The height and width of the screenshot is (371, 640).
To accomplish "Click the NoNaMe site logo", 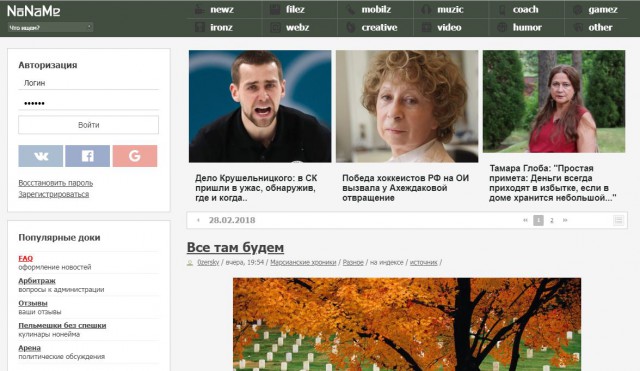I will pyautogui.click(x=33, y=11).
